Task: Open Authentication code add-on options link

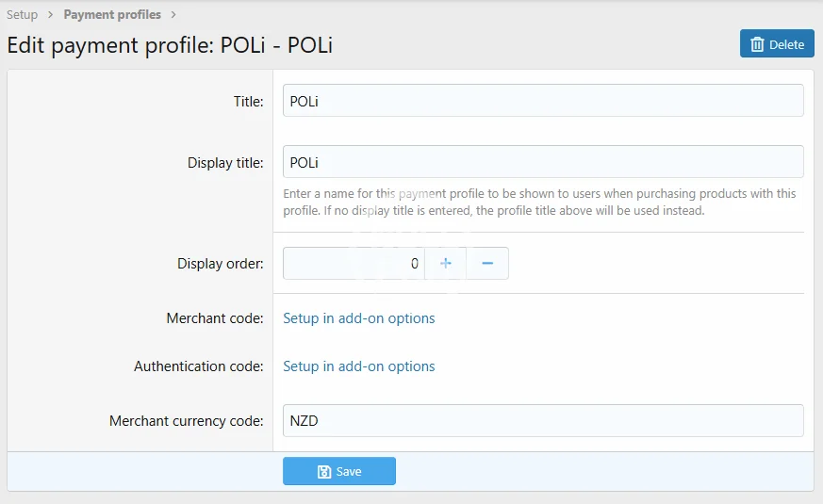Action: (x=359, y=366)
